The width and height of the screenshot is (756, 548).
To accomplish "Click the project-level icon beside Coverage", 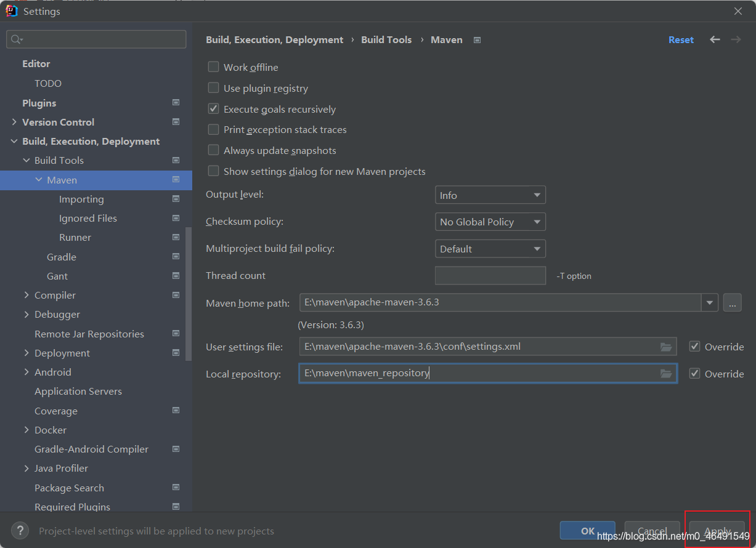I will 176,411.
